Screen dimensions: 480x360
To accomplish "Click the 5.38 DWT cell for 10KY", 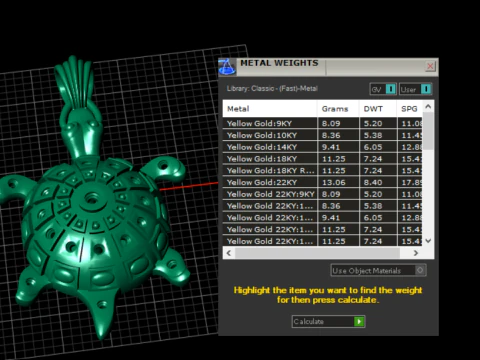I will (378, 135).
